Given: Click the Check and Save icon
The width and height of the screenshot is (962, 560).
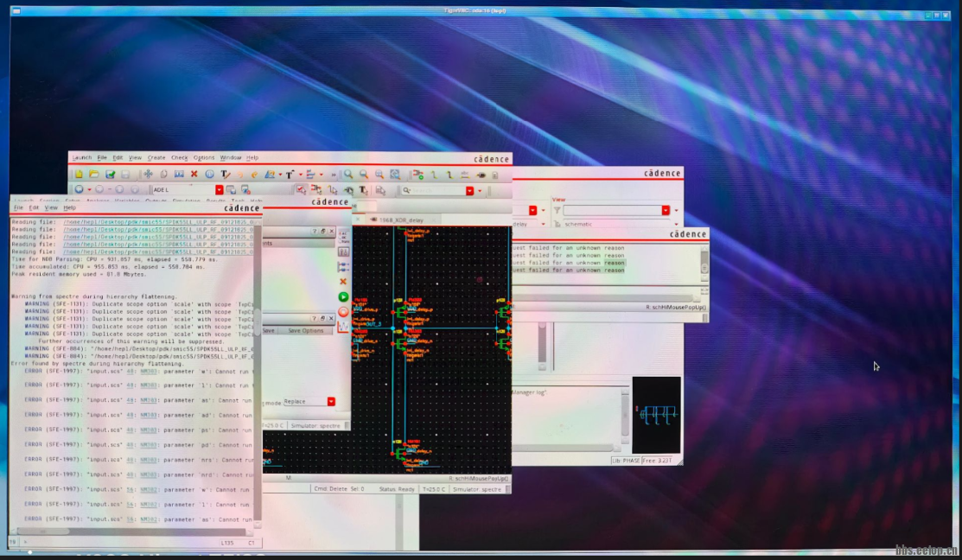Looking at the screenshot, I should tap(110, 175).
